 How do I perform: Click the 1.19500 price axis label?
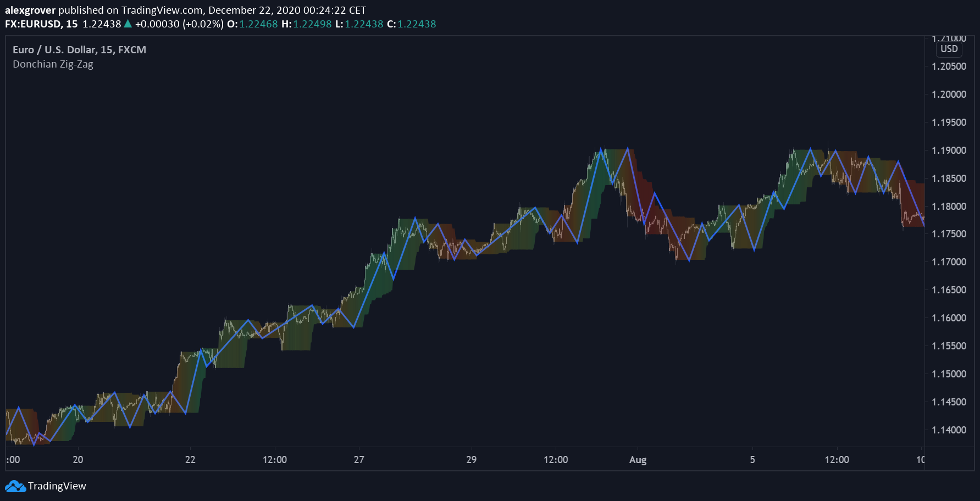point(949,123)
